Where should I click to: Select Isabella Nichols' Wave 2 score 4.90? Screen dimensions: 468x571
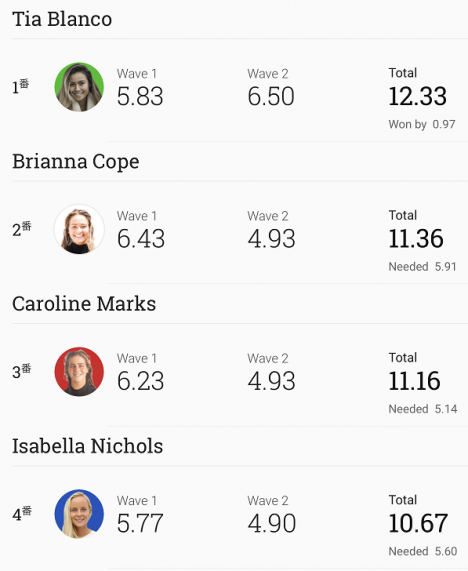(x=271, y=523)
